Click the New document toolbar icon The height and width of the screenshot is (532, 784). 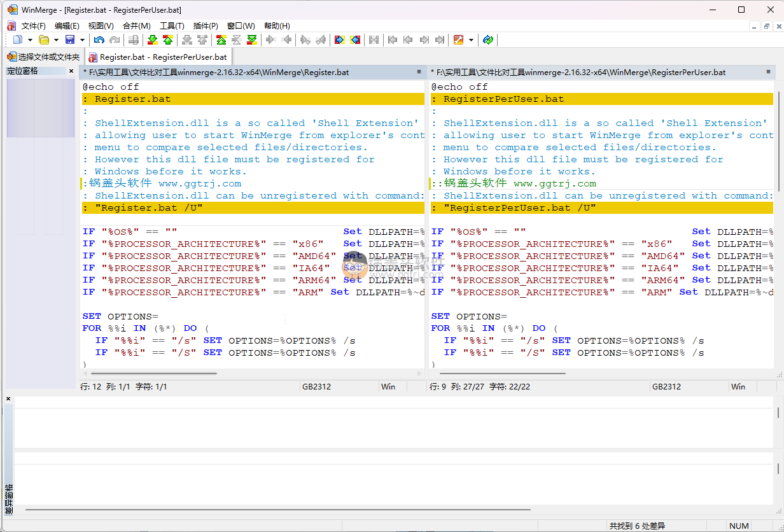[x=18, y=39]
